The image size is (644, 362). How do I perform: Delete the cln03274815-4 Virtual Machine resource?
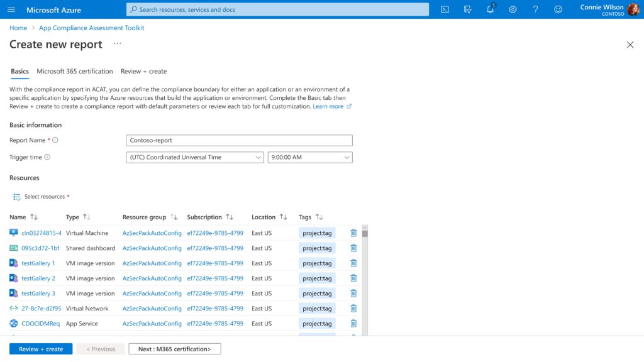pyautogui.click(x=353, y=233)
